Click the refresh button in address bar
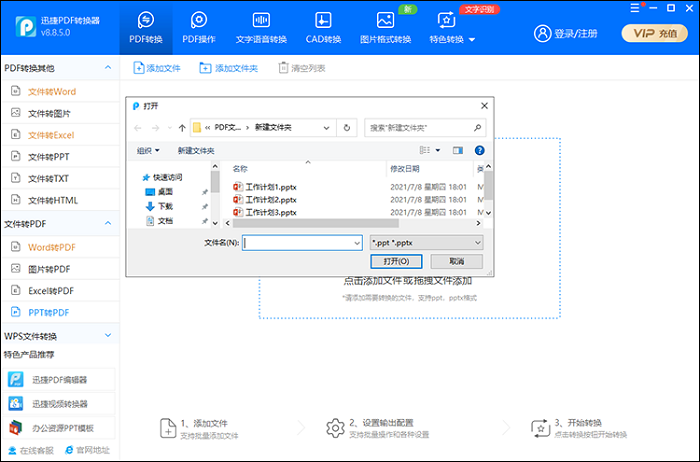Image resolution: width=700 pixels, height=462 pixels. pyautogui.click(x=347, y=128)
